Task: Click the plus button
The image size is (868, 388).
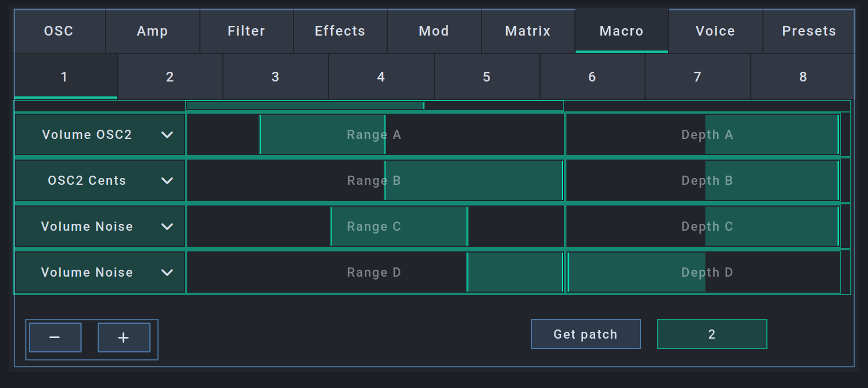Action: click(124, 337)
